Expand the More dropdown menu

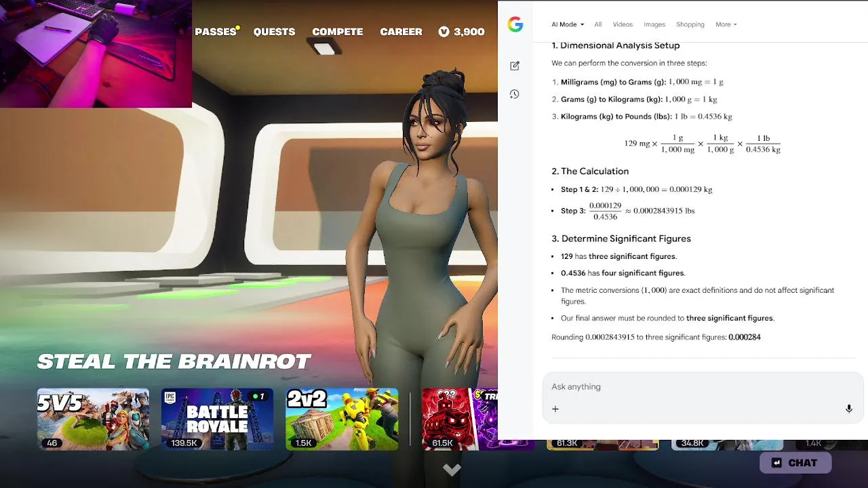coord(726,24)
